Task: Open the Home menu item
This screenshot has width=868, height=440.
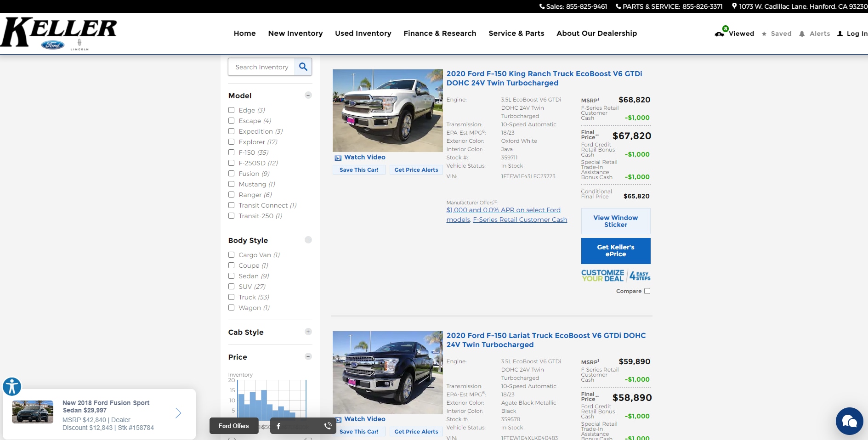Action: pyautogui.click(x=244, y=34)
